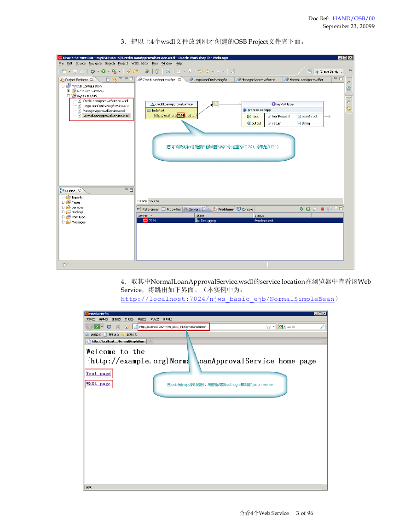399x532 pixels.
Task: Expand the Services node in Outline
Action: (63, 207)
